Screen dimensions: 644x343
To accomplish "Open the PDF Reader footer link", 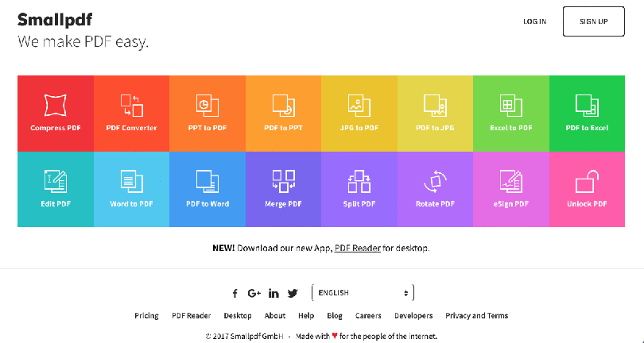I will 192,315.
